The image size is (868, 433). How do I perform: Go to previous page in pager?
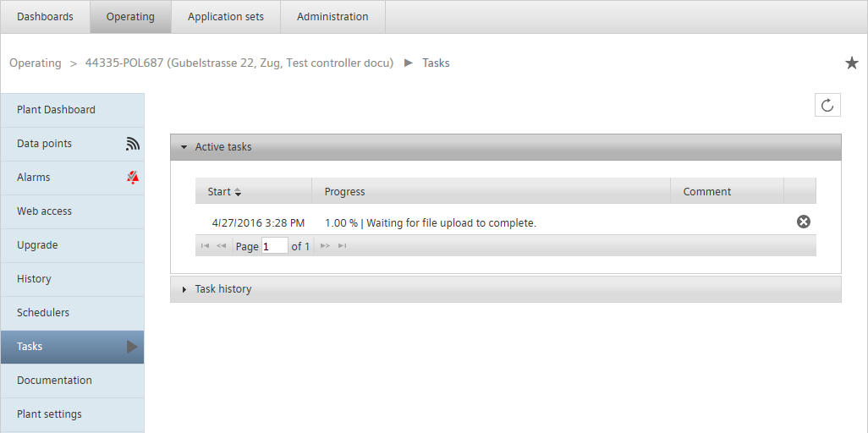[222, 246]
